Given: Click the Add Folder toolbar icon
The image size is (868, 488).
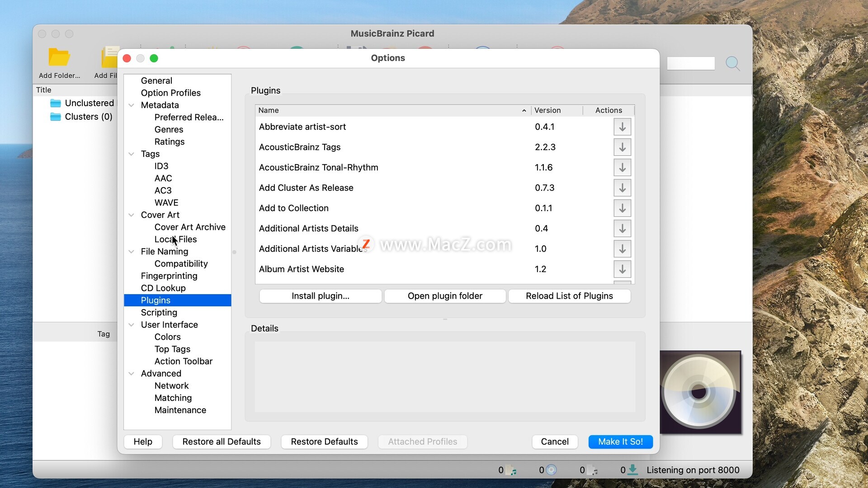Looking at the screenshot, I should (x=59, y=57).
